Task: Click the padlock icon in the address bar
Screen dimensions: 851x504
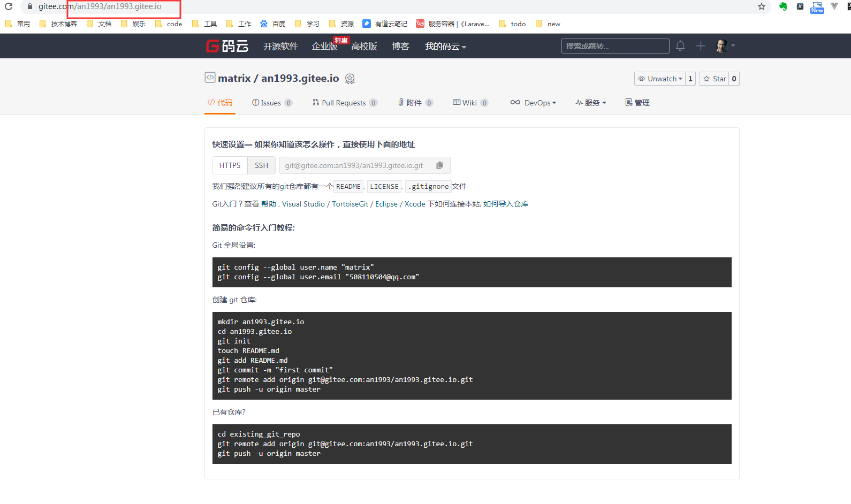Action: click(30, 6)
